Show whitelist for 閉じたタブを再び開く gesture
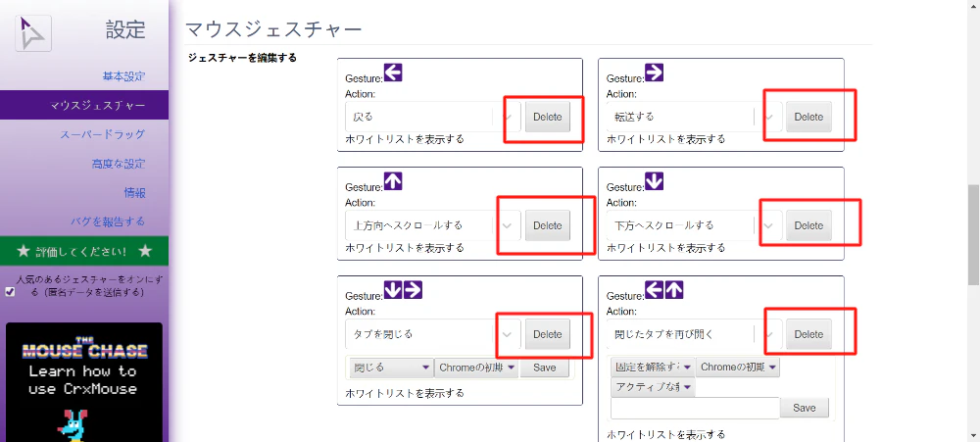980x442 pixels. [x=665, y=434]
